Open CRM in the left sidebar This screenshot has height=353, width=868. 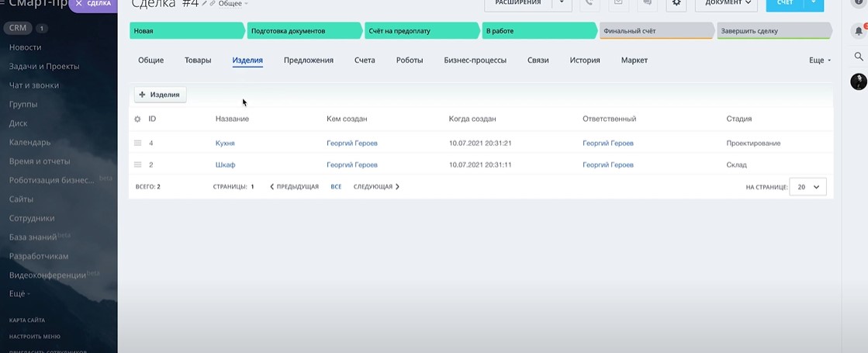click(18, 28)
